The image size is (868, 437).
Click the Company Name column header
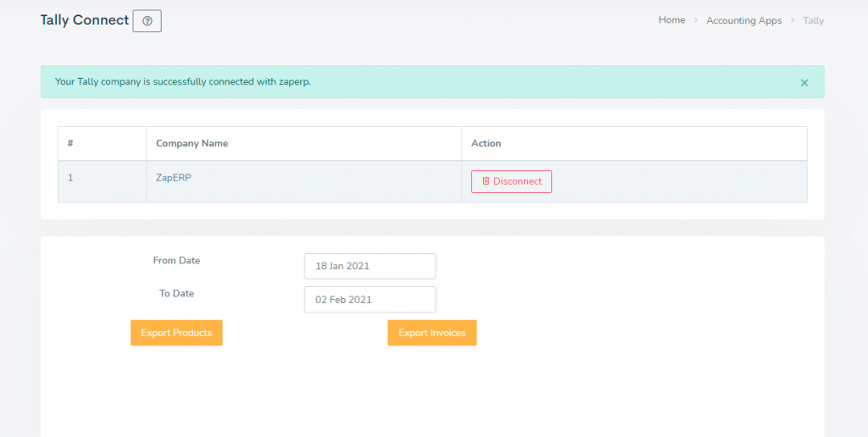[x=304, y=143]
